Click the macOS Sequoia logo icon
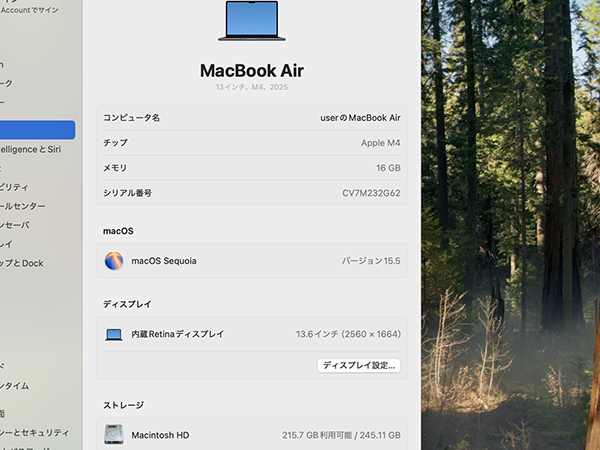 pos(114,261)
